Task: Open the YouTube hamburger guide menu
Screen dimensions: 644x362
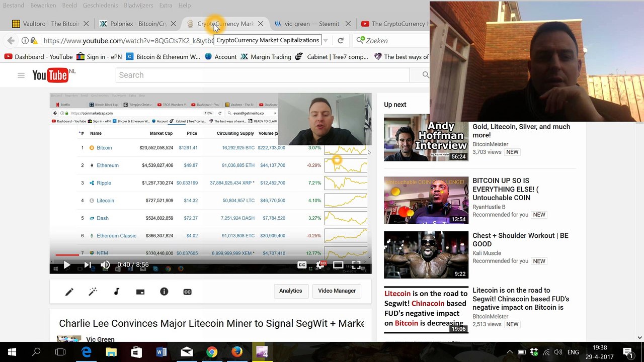Action: pyautogui.click(x=21, y=75)
